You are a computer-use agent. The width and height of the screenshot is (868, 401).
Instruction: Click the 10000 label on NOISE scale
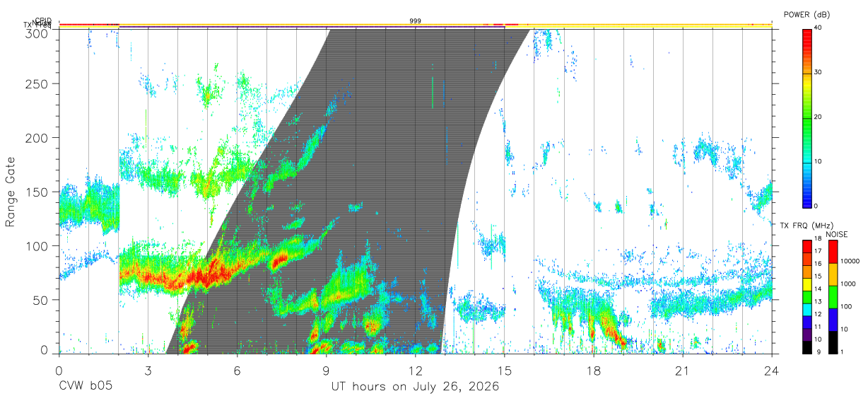850,261
